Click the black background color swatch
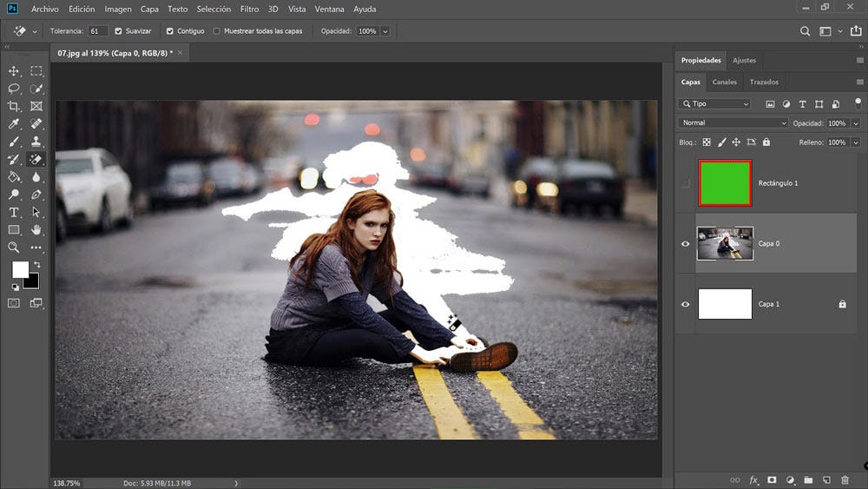 point(33,283)
